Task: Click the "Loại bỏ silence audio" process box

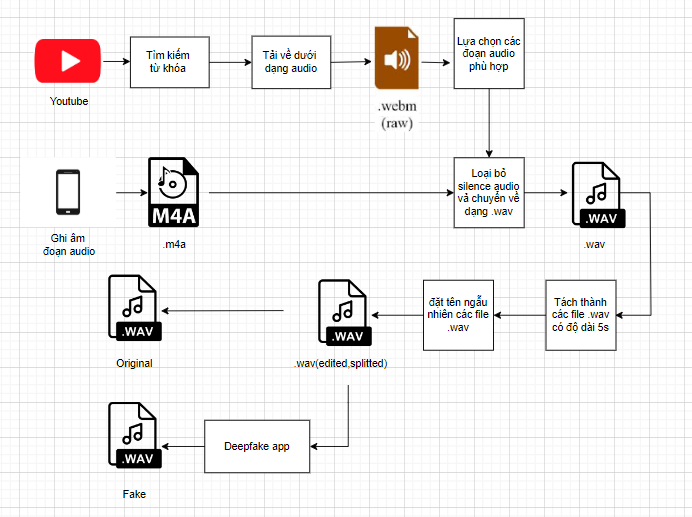Action: 488,191
